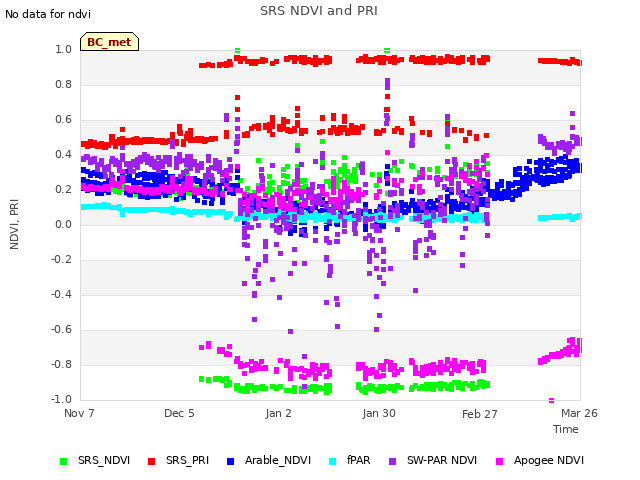Click the 0.8 y-axis tick label
The height and width of the screenshot is (480, 640).
pyautogui.click(x=64, y=84)
